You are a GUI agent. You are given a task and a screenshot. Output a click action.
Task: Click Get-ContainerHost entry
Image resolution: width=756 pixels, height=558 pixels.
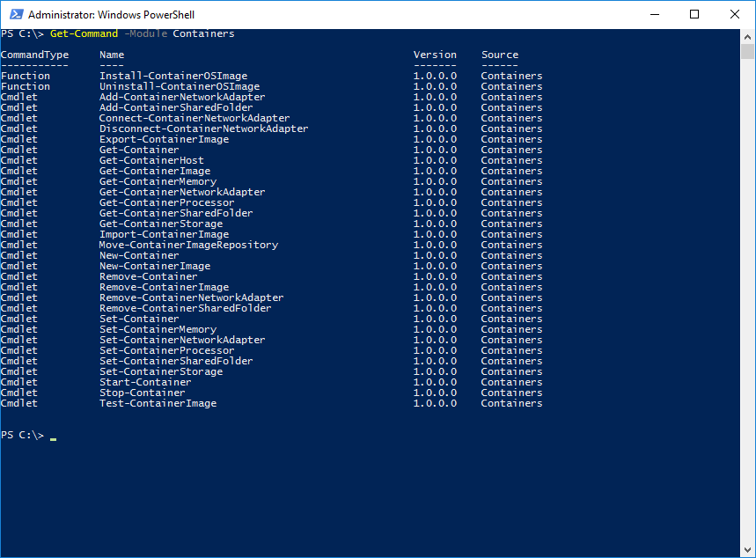point(151,160)
